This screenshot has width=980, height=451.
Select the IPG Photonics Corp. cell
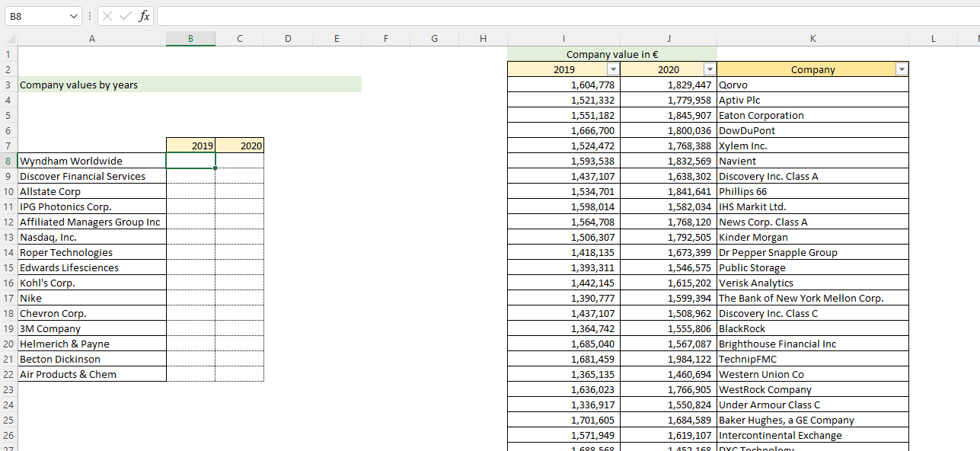point(92,206)
